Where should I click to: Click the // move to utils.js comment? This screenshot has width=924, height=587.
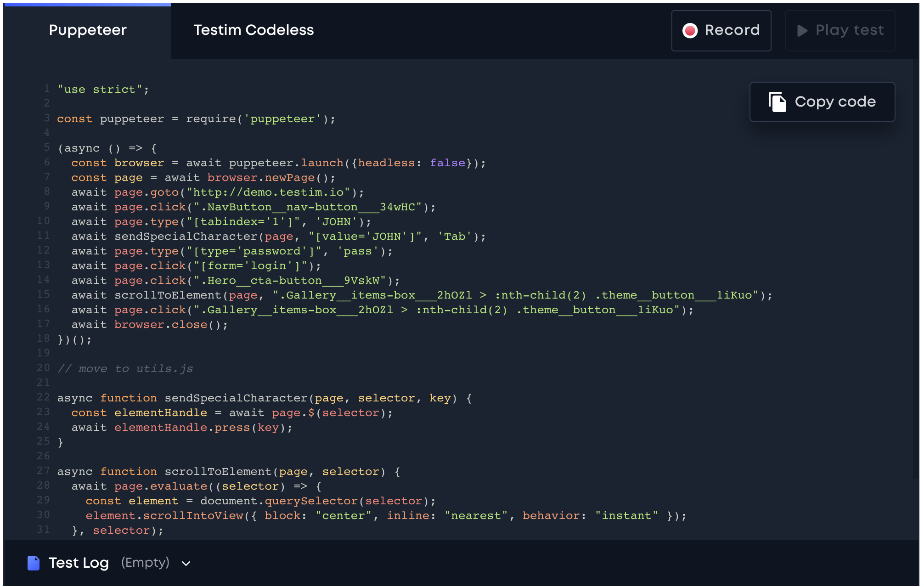click(x=125, y=368)
